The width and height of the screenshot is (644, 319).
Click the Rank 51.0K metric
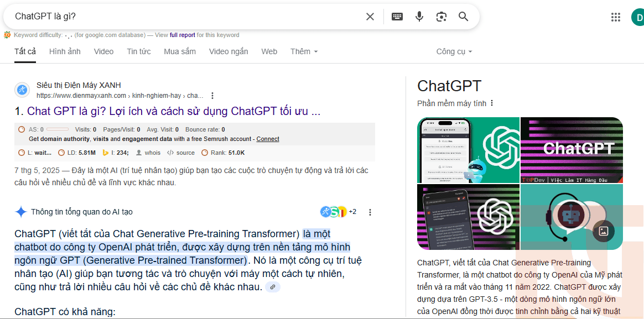223,153
